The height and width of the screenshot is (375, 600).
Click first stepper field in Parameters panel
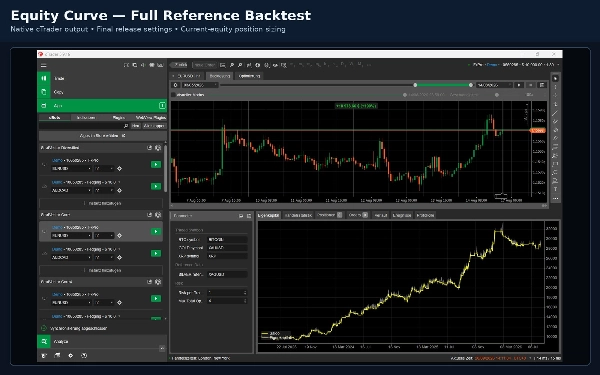(227, 292)
